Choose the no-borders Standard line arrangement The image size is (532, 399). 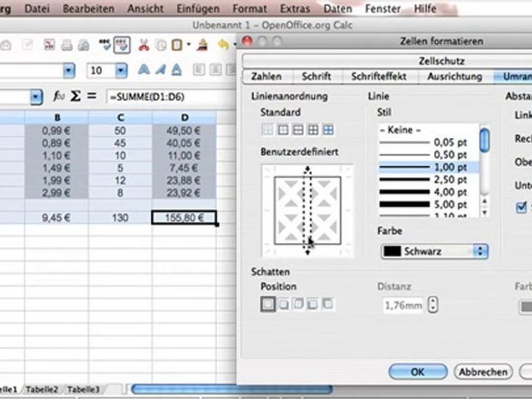tap(268, 130)
